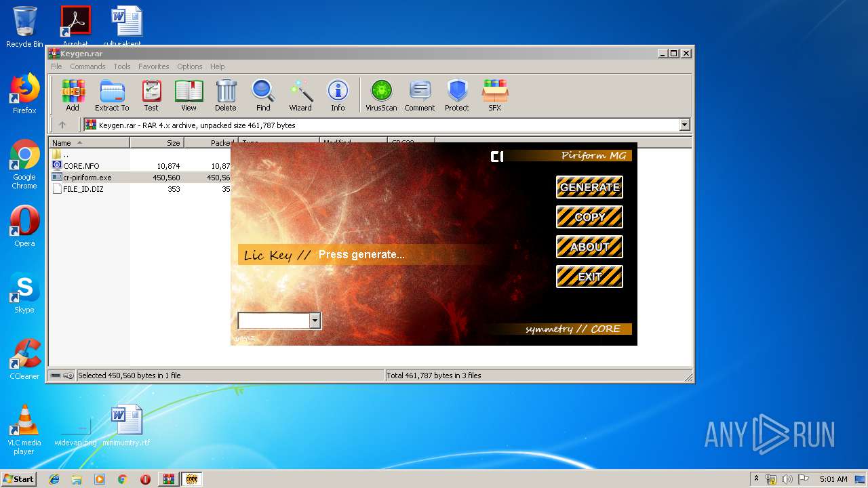Click the Test archive icon
Screen dimensions: 868x488
click(x=151, y=95)
